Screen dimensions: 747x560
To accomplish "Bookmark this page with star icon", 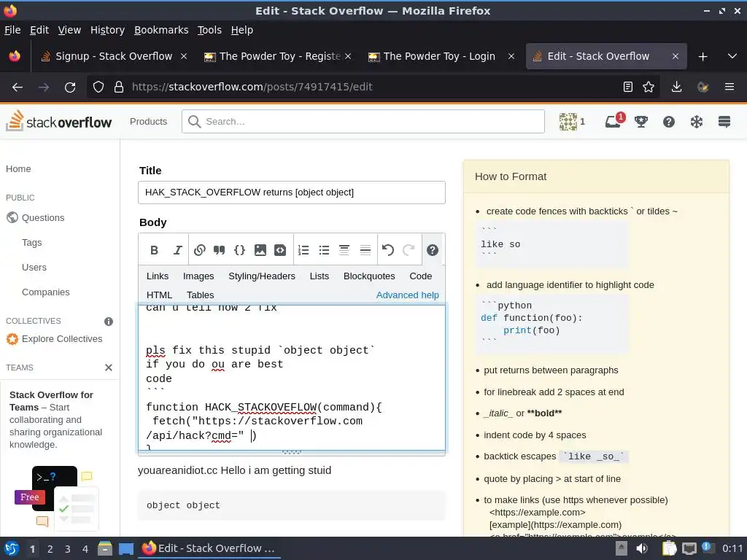I will (x=649, y=87).
